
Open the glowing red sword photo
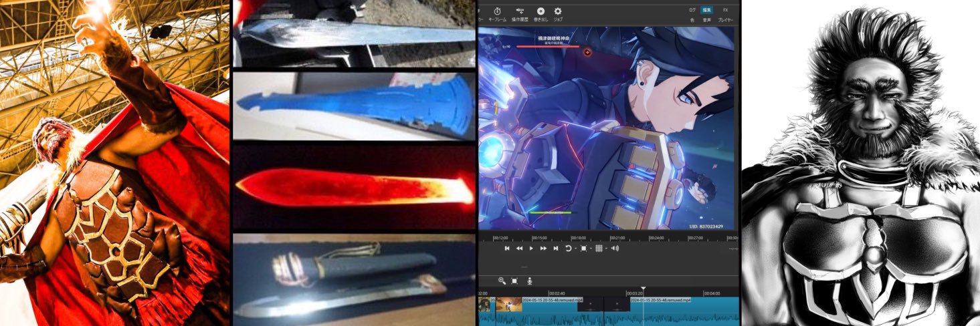point(354,187)
